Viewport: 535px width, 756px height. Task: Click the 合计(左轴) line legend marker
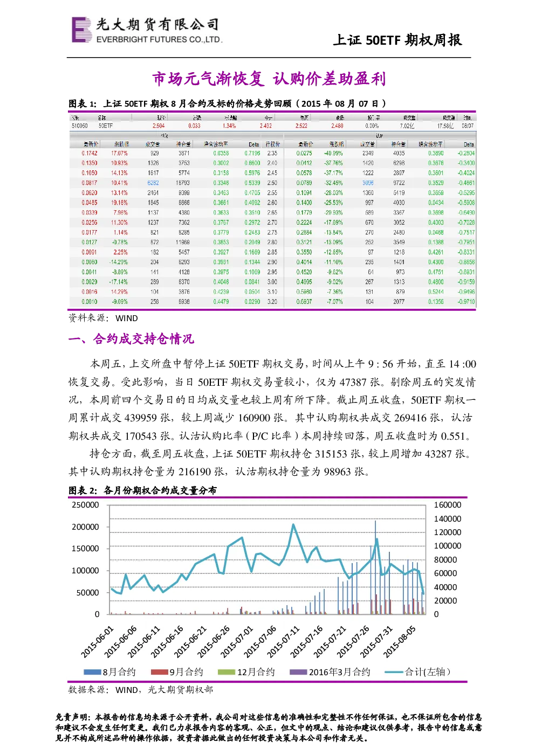[x=394, y=672]
